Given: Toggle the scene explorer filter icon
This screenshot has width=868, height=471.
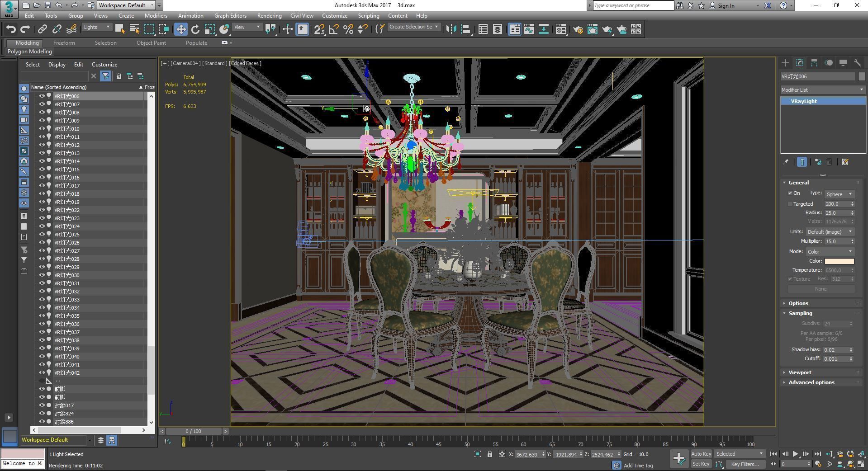Looking at the screenshot, I should coord(105,76).
